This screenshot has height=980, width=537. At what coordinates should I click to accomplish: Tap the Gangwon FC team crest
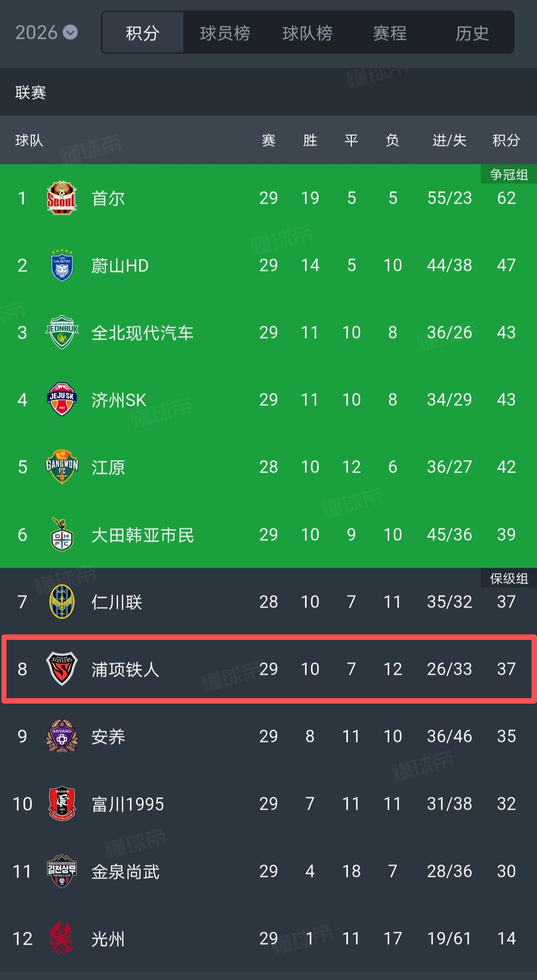[x=62, y=467]
